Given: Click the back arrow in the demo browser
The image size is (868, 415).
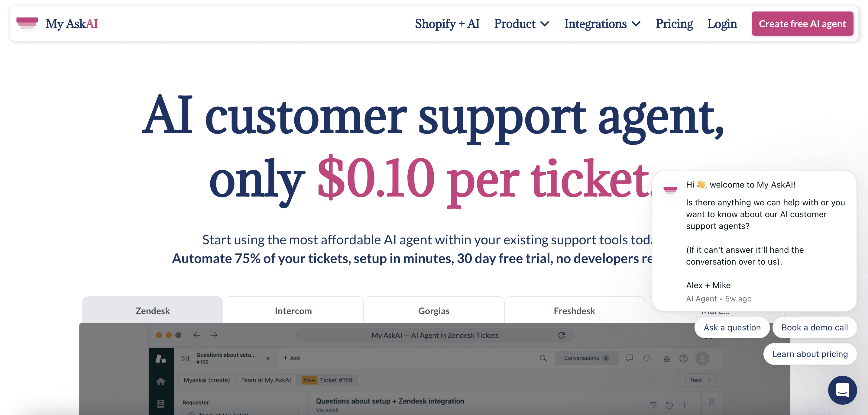Looking at the screenshot, I should point(197,335).
